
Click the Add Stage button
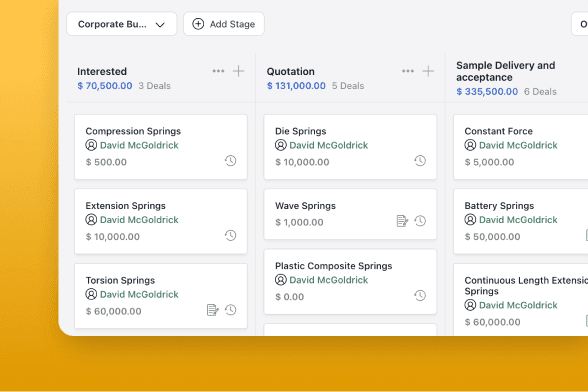click(x=224, y=24)
